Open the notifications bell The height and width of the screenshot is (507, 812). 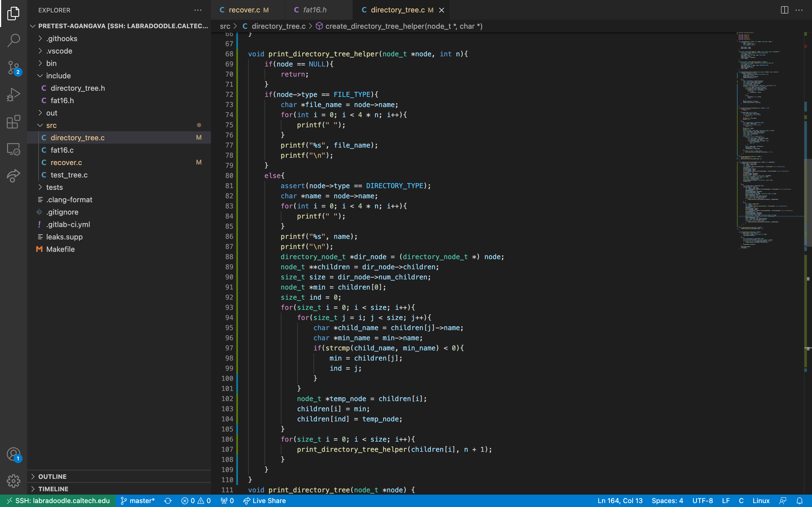[x=800, y=501]
